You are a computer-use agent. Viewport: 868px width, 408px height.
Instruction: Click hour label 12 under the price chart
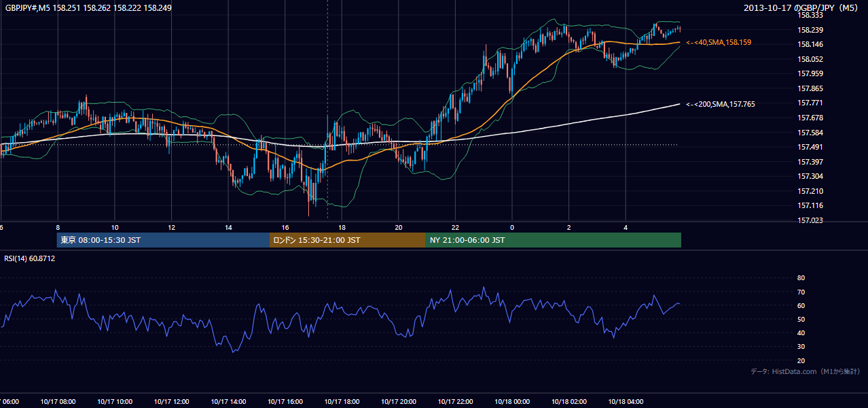point(172,228)
